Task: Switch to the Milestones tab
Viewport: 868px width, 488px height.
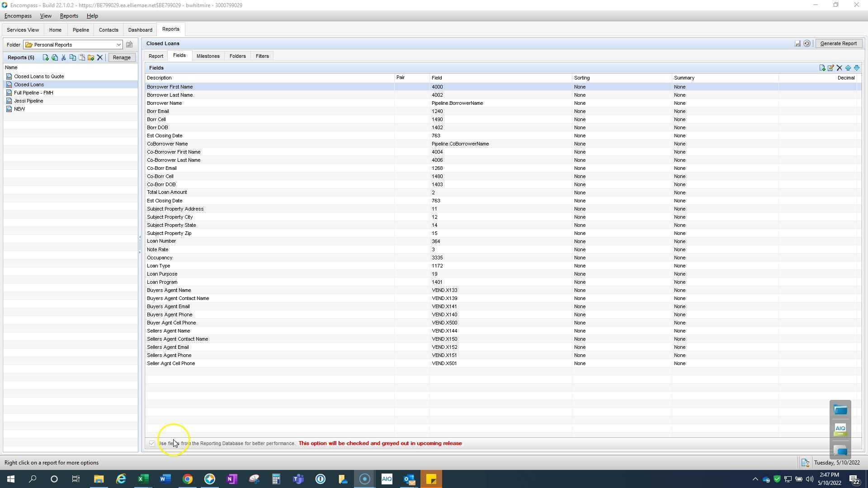Action: pos(208,56)
